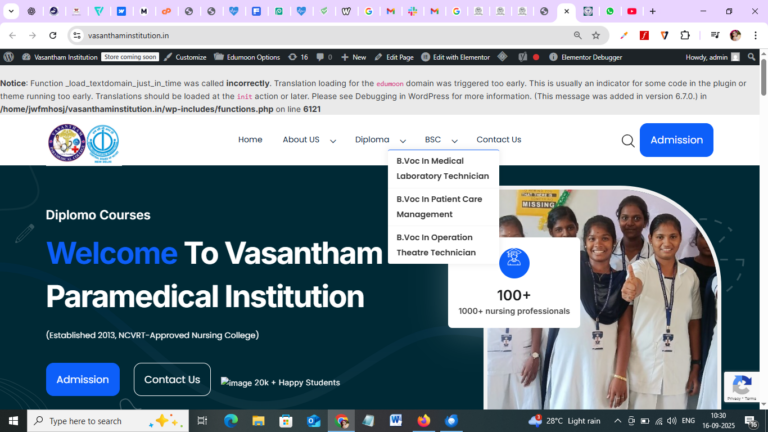Expand the Diploma dropdown chevron
Image resolution: width=768 pixels, height=432 pixels.
pyautogui.click(x=403, y=141)
